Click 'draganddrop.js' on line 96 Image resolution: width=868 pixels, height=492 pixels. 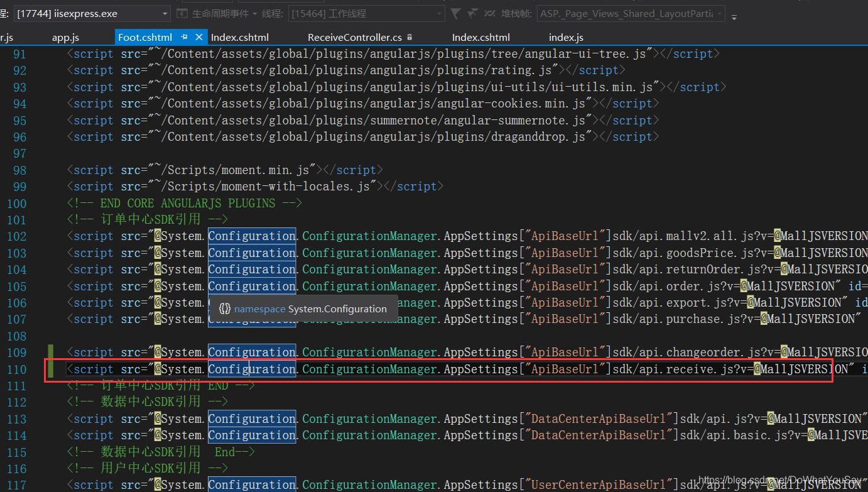pyautogui.click(x=539, y=136)
